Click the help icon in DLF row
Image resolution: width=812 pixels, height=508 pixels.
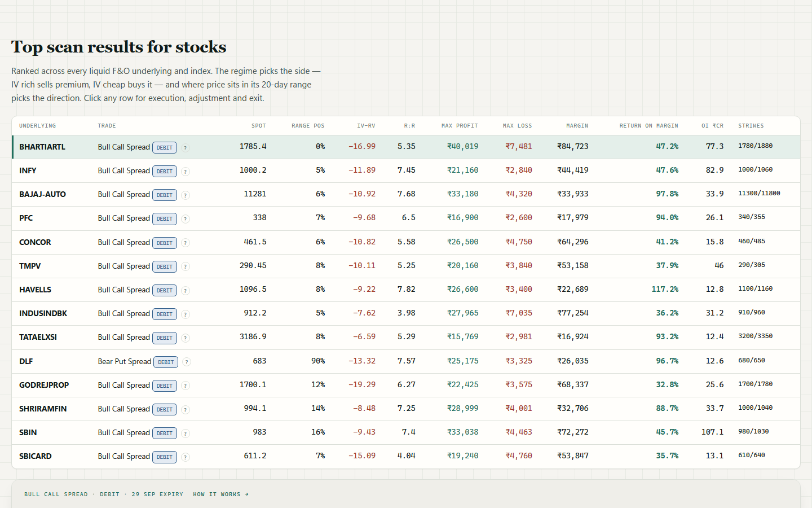click(x=187, y=362)
